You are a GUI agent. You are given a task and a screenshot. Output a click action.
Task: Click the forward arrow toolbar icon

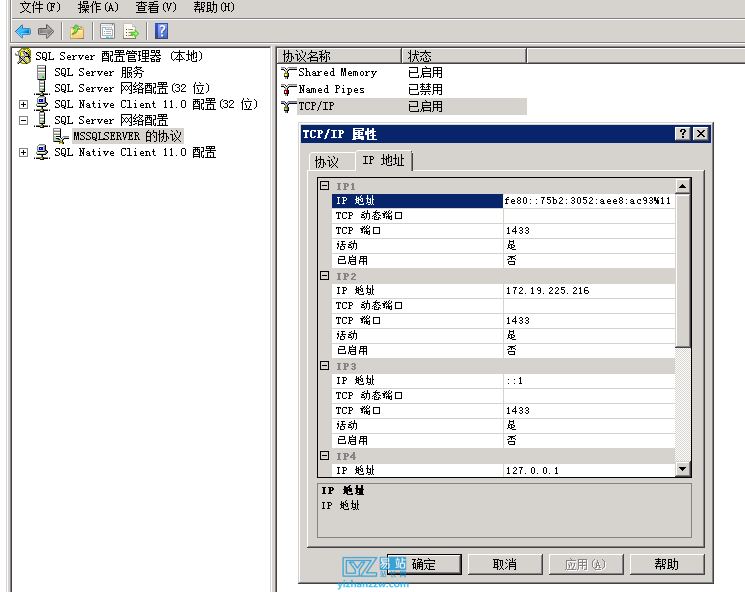pyautogui.click(x=46, y=31)
